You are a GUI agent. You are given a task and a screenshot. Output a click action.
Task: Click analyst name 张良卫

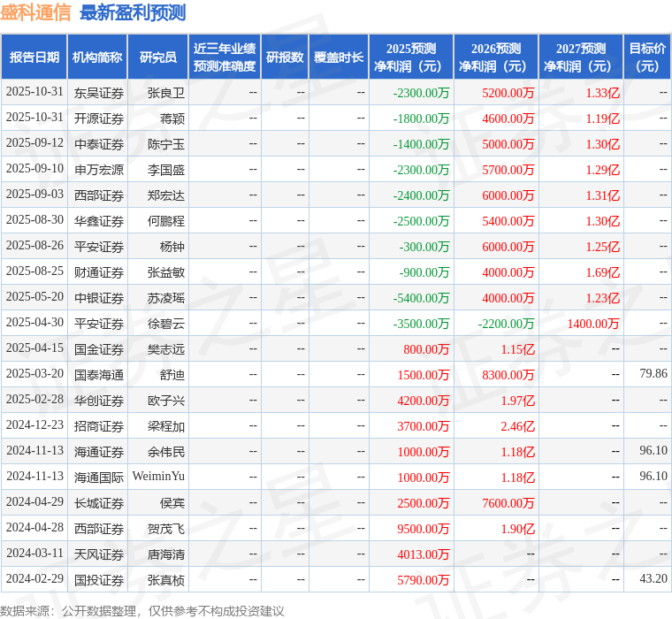[165, 92]
